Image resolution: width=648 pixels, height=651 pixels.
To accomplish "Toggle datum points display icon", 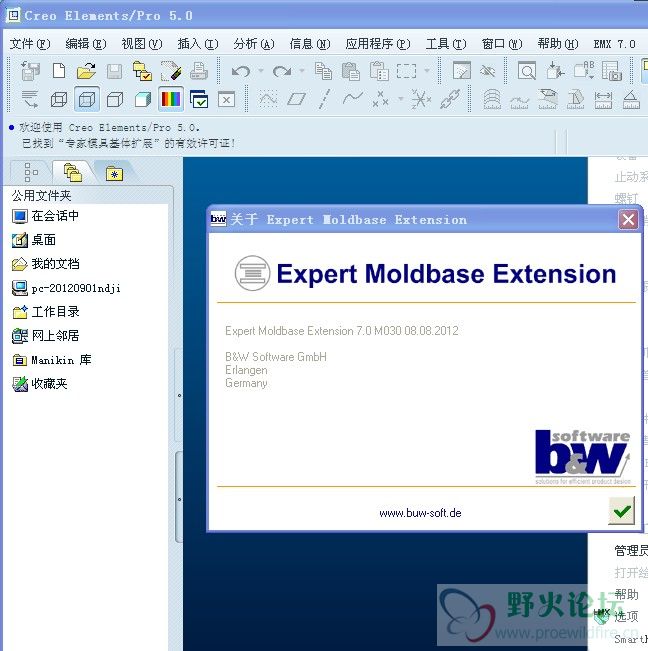I will coord(380,100).
